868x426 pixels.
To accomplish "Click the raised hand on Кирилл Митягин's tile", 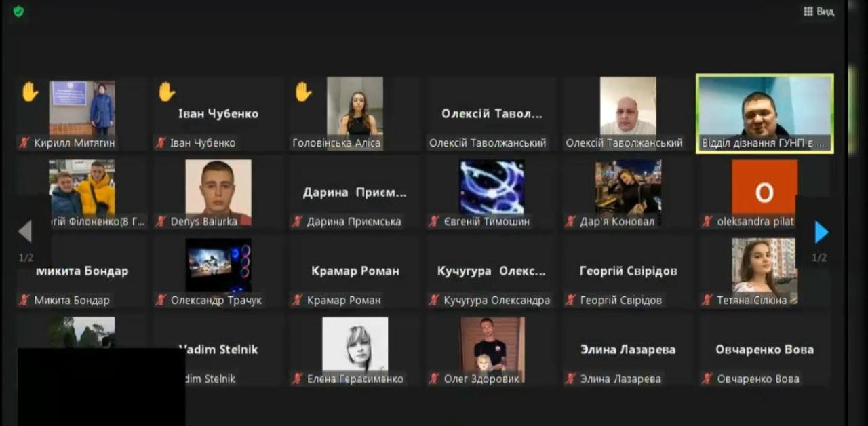I will 30,92.
